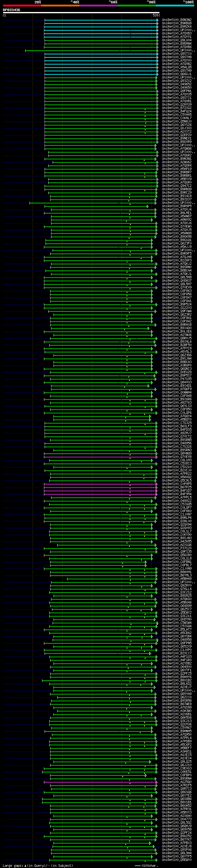Screen dimensions: 197x868
Task: Click hit label UniRef100_A7QYU5
Action: click(x=177, y=94)
